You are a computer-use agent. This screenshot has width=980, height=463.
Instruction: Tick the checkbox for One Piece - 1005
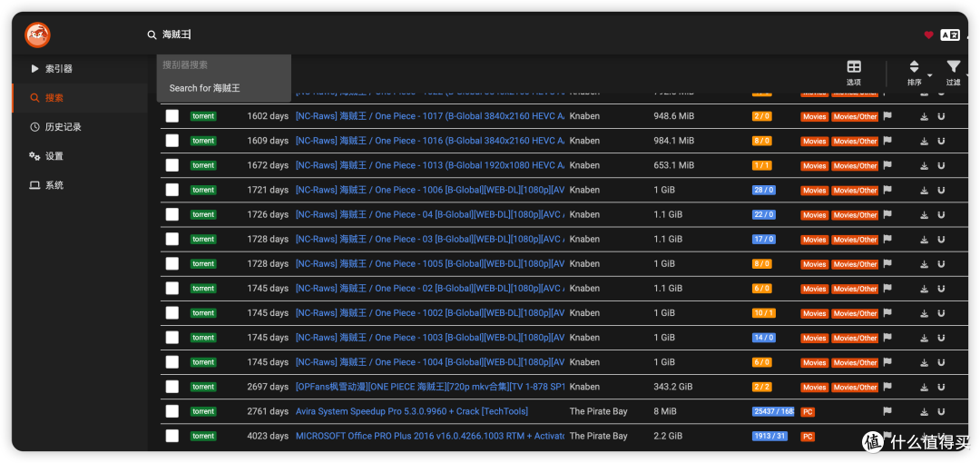pyautogui.click(x=171, y=263)
